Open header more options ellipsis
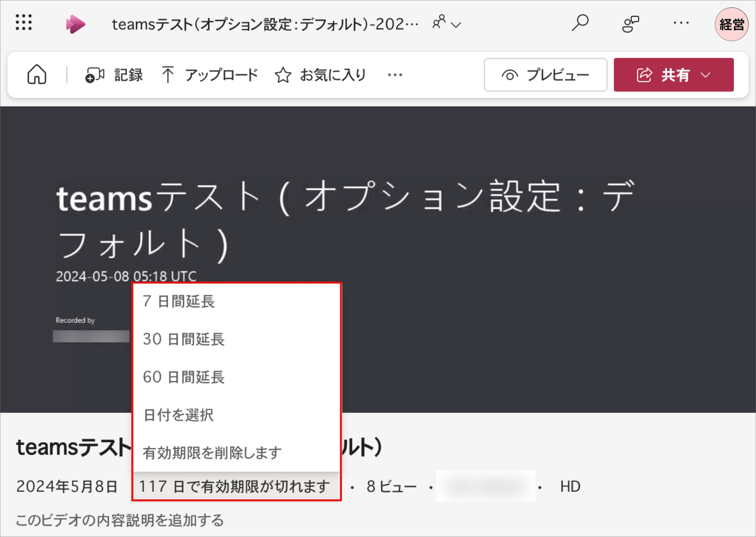 [x=681, y=23]
